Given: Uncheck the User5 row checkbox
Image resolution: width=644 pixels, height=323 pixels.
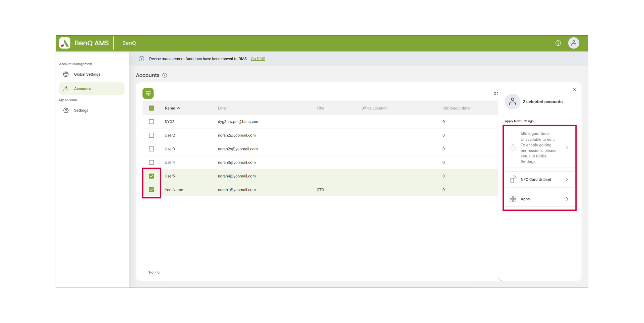Looking at the screenshot, I should pyautogui.click(x=152, y=176).
